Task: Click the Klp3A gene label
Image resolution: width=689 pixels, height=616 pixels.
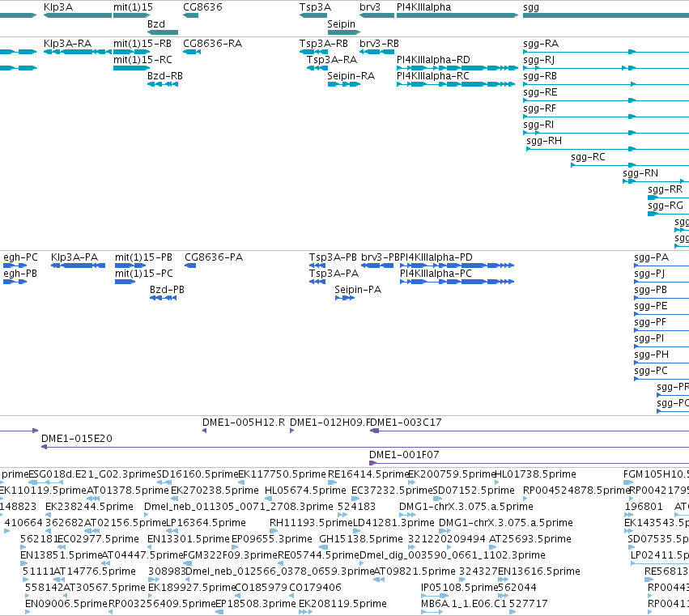Action: (58, 7)
